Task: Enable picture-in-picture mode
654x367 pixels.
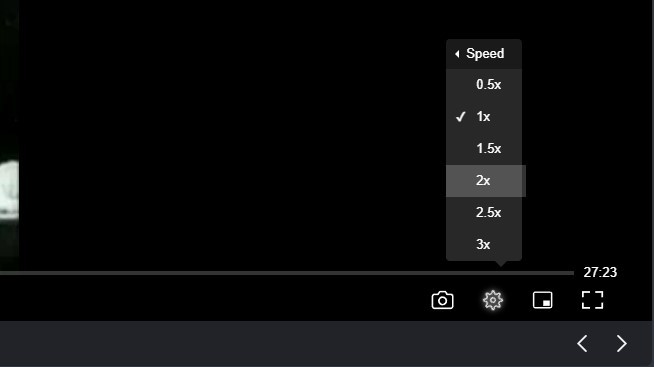Action: [x=543, y=300]
